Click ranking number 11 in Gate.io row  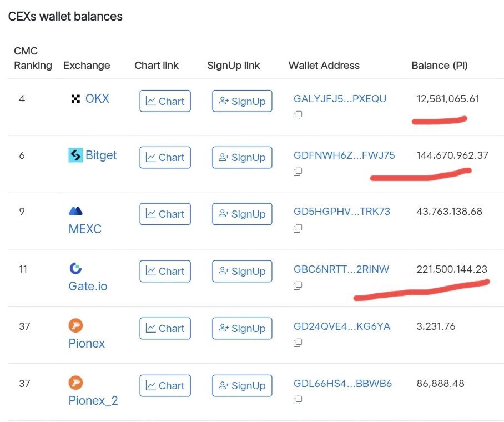click(23, 269)
